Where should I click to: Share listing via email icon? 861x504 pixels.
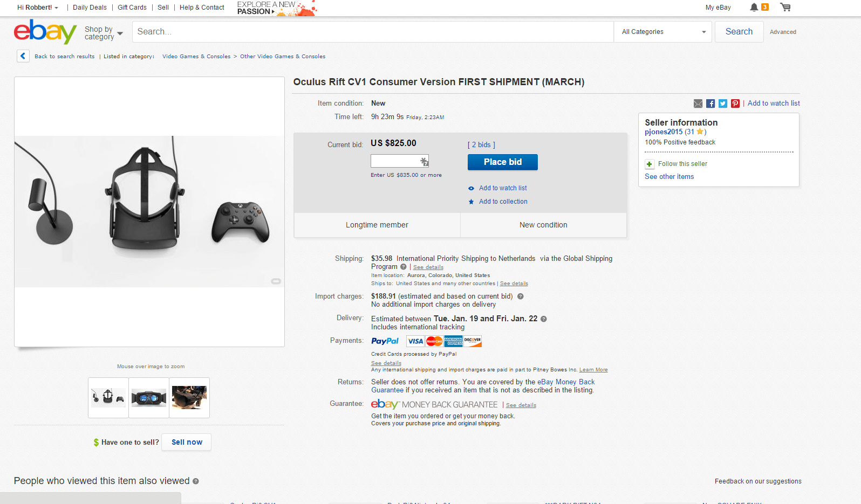pos(698,103)
